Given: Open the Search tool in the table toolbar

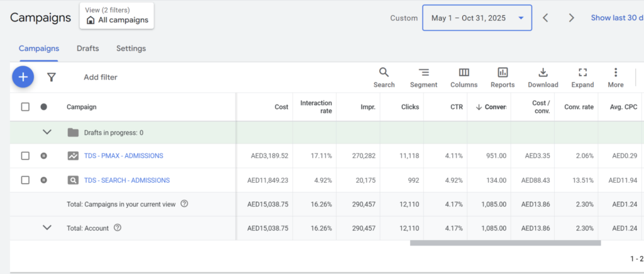Looking at the screenshot, I should [384, 77].
